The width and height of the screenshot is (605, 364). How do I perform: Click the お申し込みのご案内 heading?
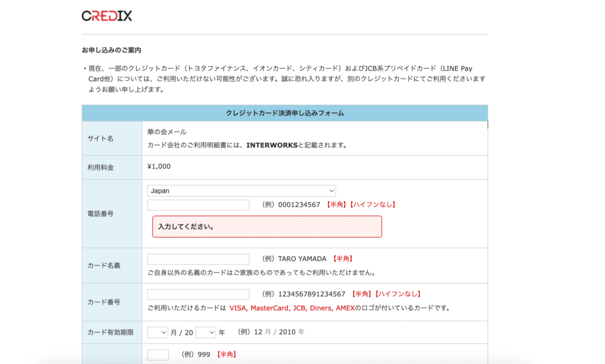point(112,50)
